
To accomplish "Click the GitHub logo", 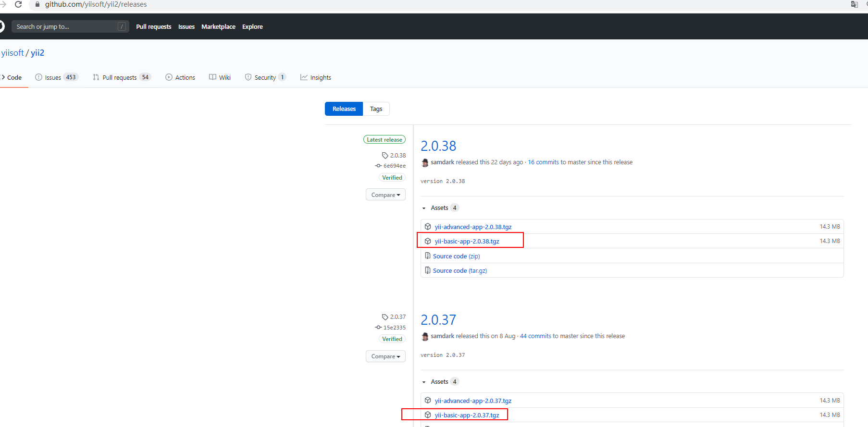I will (x=1, y=26).
